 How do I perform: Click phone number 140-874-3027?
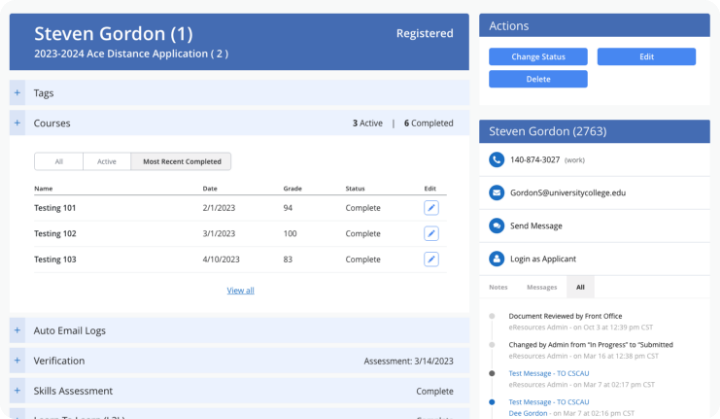pyautogui.click(x=534, y=159)
